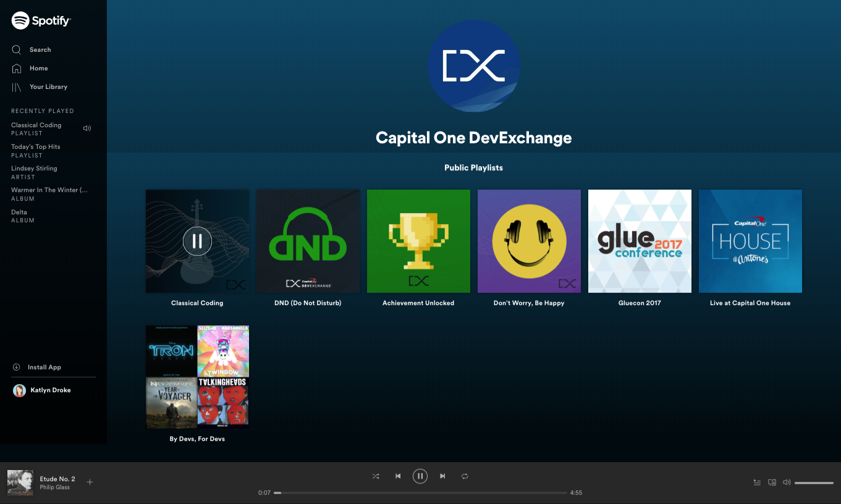Click Etude No. 2 track title
Screen dimensions: 841x504
coord(57,479)
